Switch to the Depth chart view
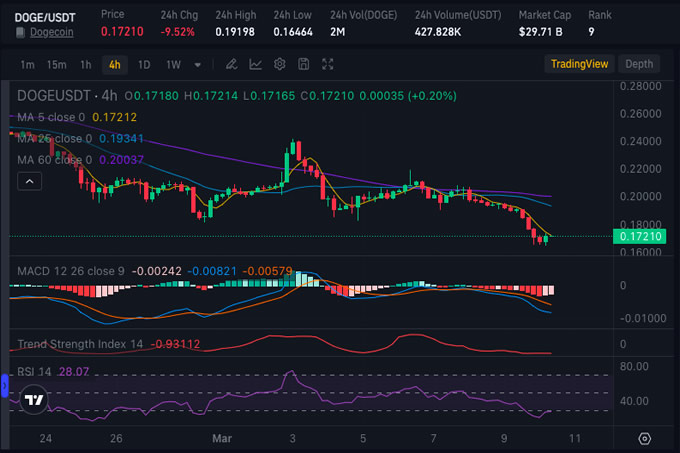This screenshot has height=453, width=680. click(639, 64)
